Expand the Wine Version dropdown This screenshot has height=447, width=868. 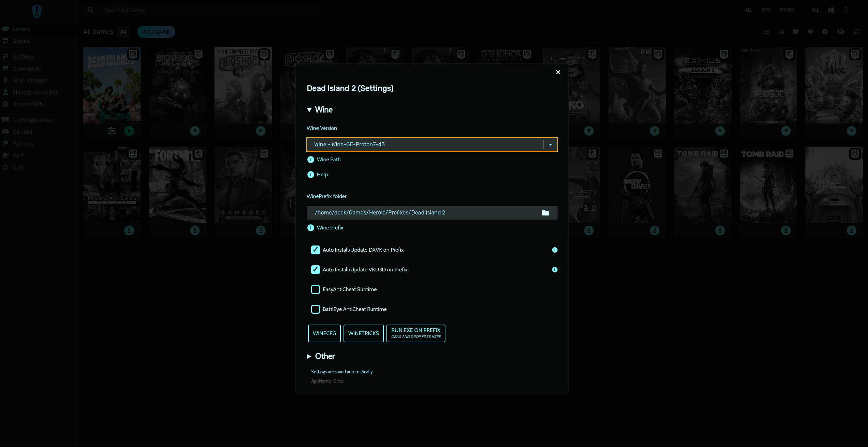tap(550, 144)
